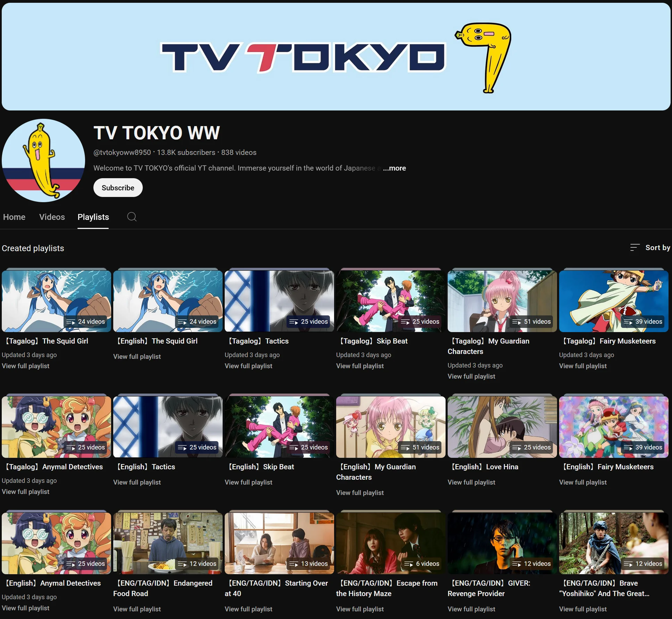View full playlist of Tagalog Tactics
Screen dimensions: 672x619
[x=248, y=366]
